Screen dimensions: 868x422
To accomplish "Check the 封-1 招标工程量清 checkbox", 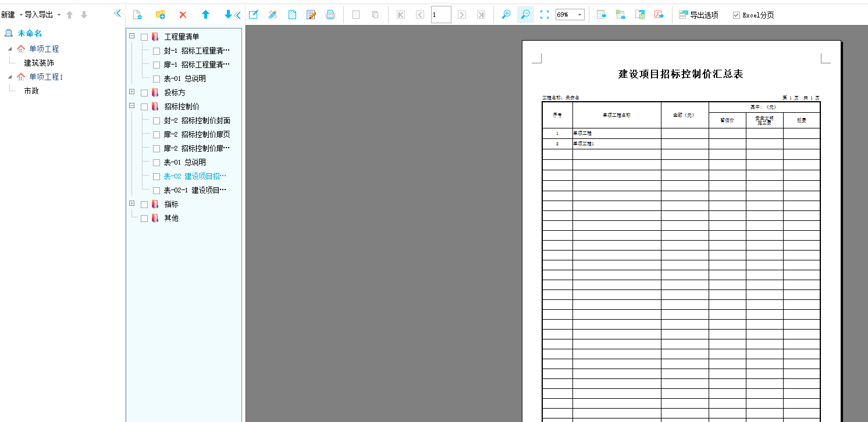I will click(x=156, y=51).
